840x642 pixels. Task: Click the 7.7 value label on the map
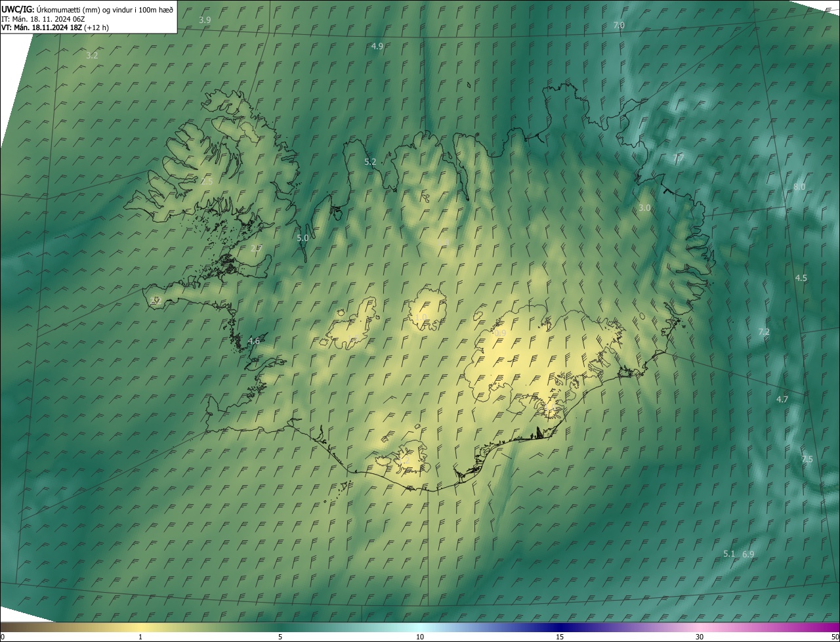click(679, 158)
